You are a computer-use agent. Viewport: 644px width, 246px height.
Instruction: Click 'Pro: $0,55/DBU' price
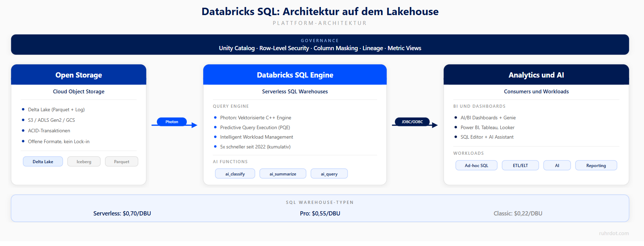pyautogui.click(x=320, y=213)
